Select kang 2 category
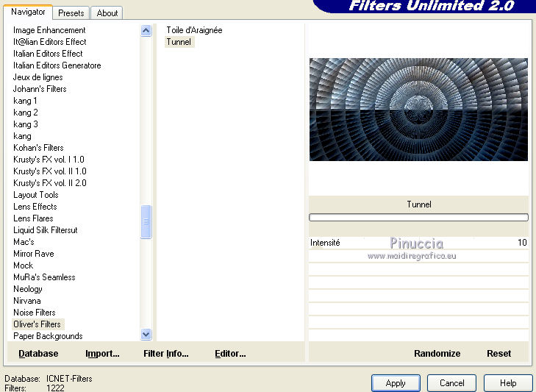Screen dimensions: 536x392 [x=25, y=113]
